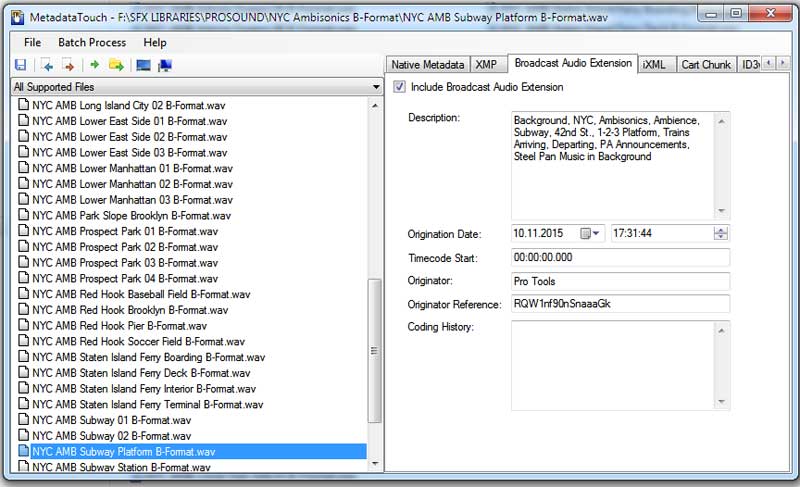Click the Originator Reference field
Screen dimensions: 800x487
tap(620, 304)
